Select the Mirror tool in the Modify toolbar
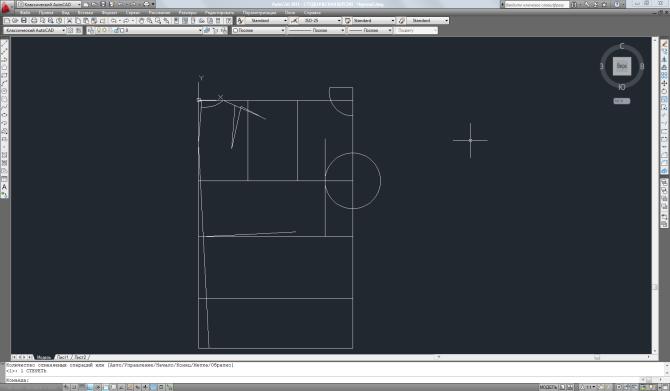Viewport: 670px width, 391px height. click(x=664, y=59)
